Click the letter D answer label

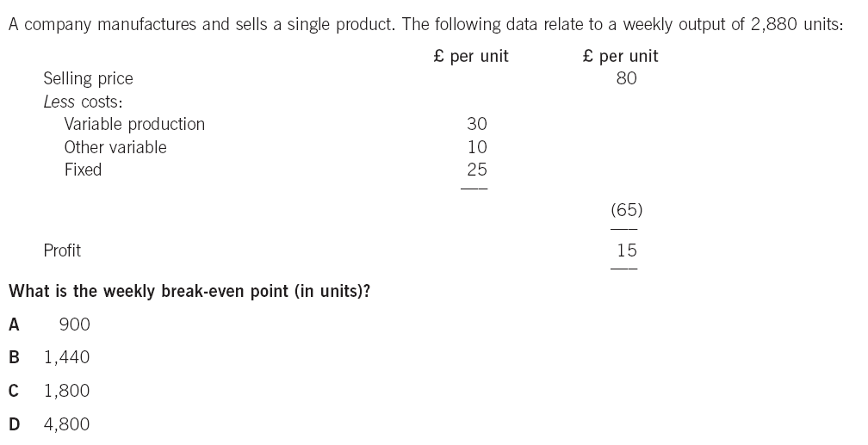(x=15, y=424)
